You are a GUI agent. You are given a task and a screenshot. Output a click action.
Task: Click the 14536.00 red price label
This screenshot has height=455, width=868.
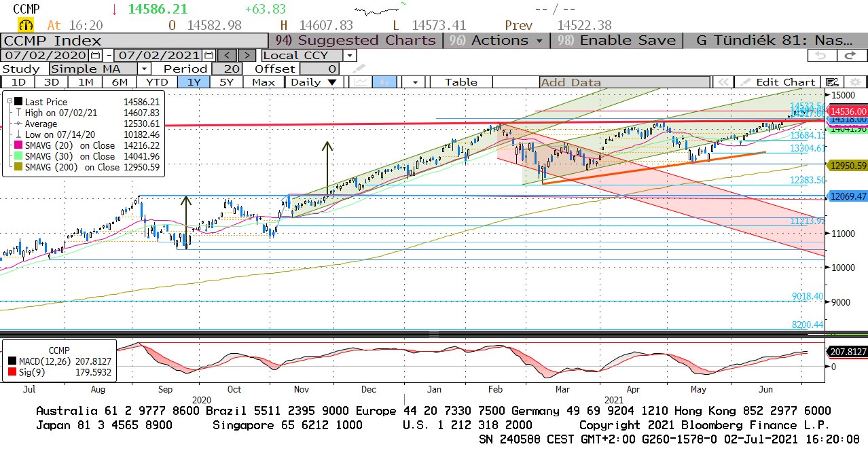(848, 111)
